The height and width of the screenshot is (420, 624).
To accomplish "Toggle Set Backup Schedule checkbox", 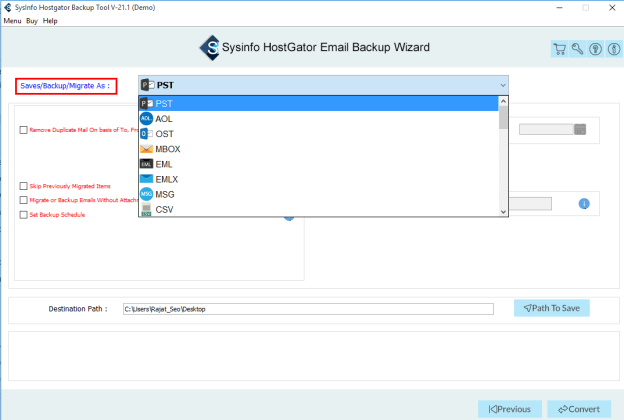I will (23, 215).
